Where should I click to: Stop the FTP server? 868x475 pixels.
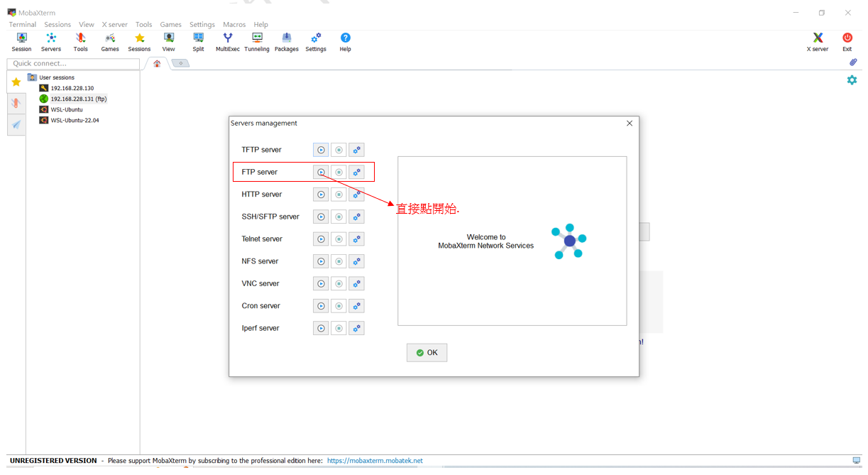[339, 172]
